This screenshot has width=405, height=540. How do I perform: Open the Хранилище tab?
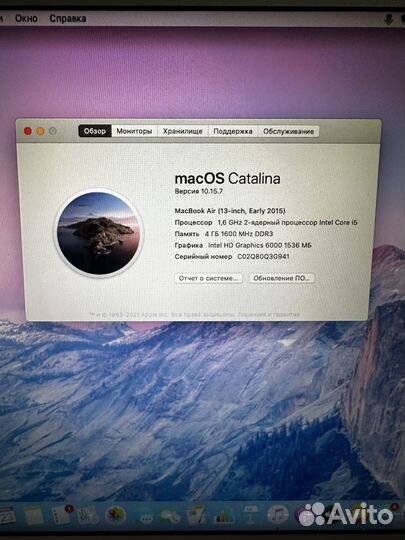(x=183, y=131)
